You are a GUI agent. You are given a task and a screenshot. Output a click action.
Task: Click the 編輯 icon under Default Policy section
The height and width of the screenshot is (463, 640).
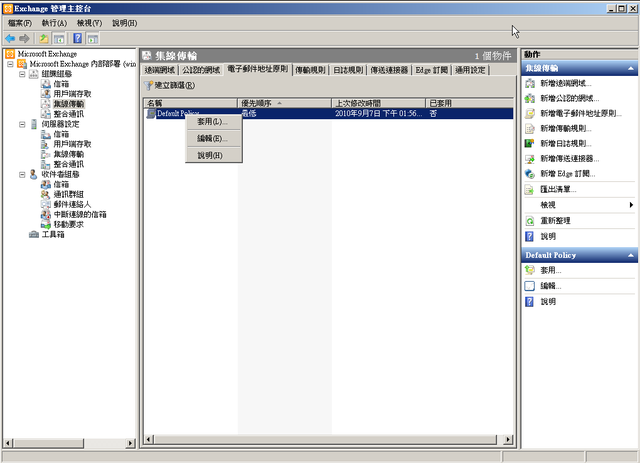coord(530,286)
